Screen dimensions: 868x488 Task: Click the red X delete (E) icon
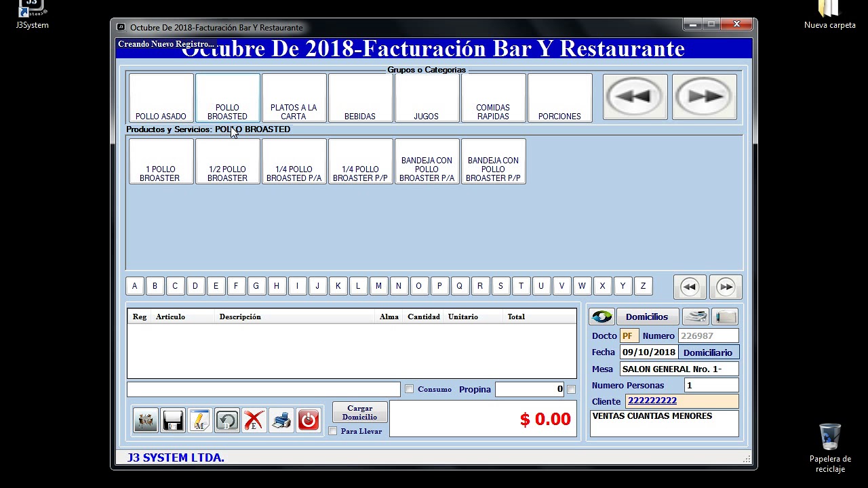click(254, 420)
